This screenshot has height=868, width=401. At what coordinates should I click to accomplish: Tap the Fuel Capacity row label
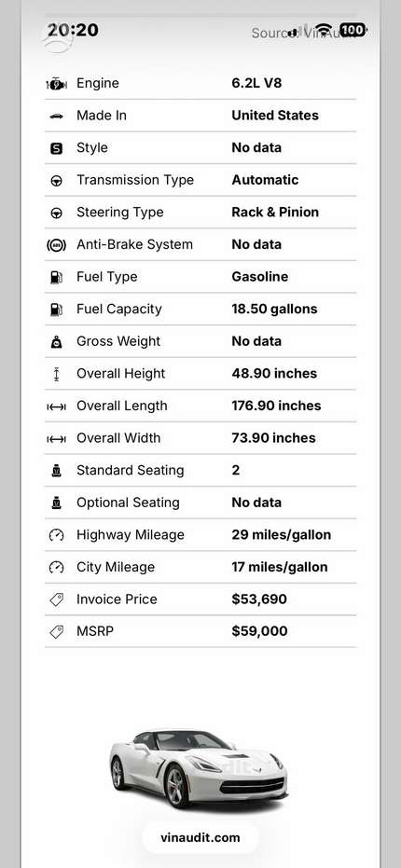pyautogui.click(x=119, y=310)
